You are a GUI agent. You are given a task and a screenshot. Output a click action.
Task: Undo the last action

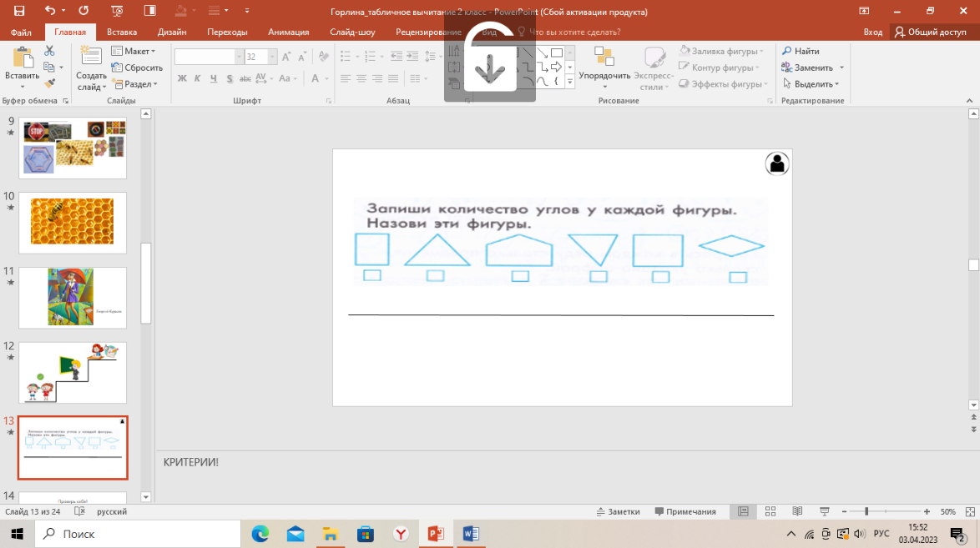click(50, 11)
